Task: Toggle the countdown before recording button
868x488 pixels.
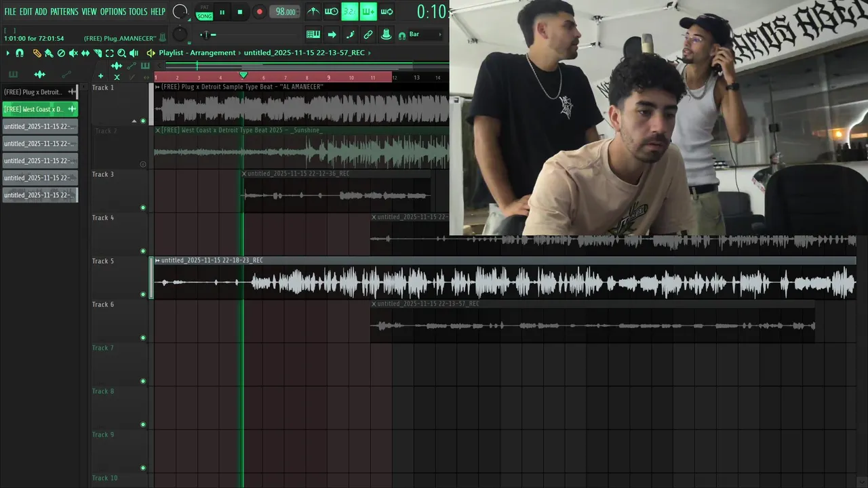Action: point(349,12)
